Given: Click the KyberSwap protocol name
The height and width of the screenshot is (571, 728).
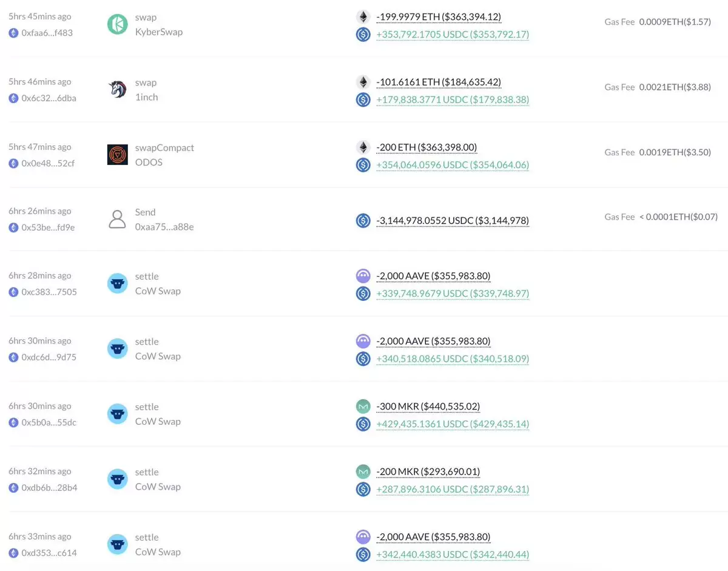Looking at the screenshot, I should tap(159, 32).
